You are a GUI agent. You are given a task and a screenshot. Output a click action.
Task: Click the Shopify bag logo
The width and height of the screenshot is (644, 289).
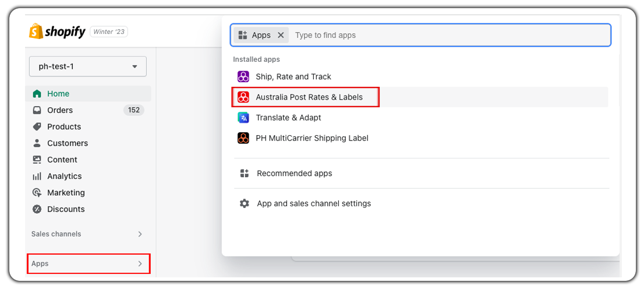coord(36,31)
